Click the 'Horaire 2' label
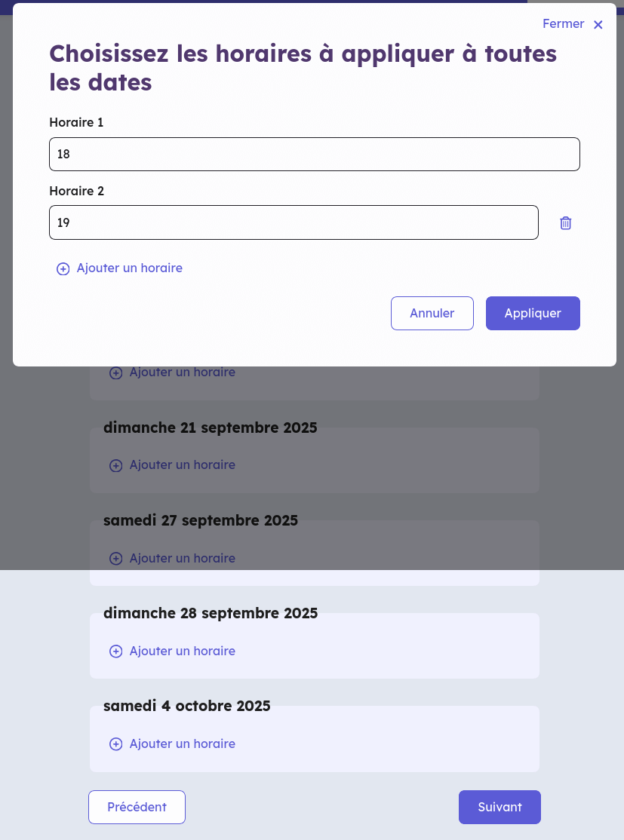 click(76, 191)
